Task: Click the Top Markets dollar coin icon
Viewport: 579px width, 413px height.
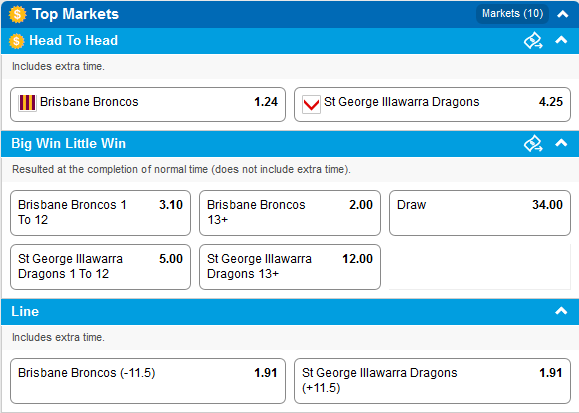Action: (x=17, y=14)
